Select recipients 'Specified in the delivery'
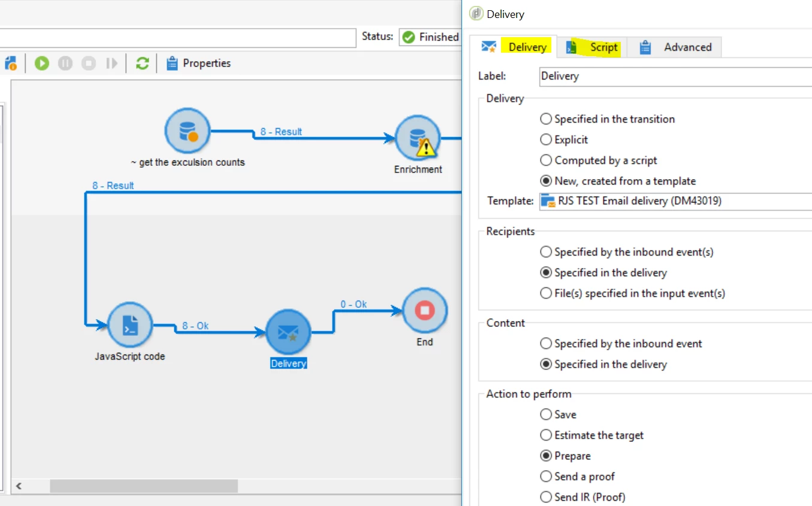 pyautogui.click(x=603, y=272)
